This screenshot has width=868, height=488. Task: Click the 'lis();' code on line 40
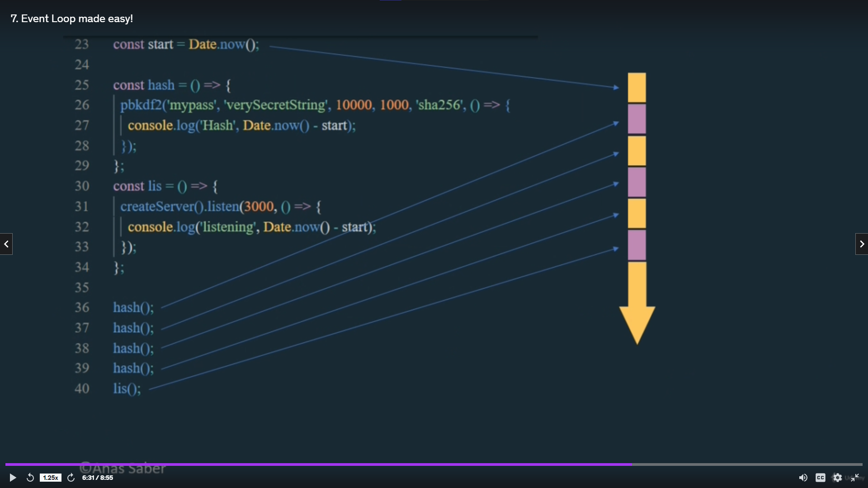(127, 389)
